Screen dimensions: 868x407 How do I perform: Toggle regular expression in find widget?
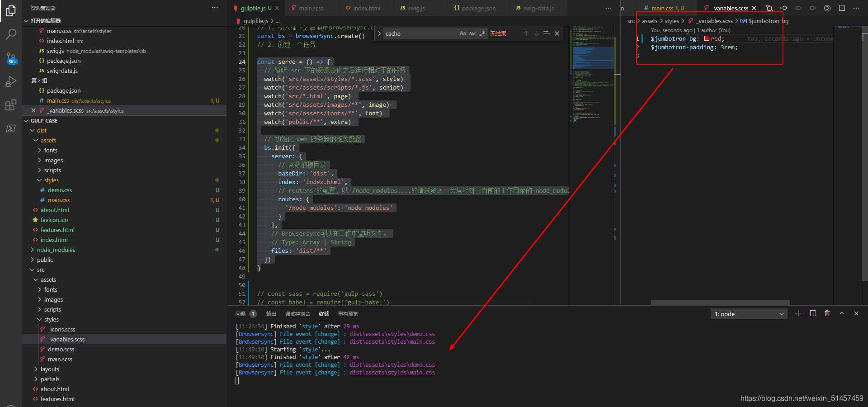482,33
